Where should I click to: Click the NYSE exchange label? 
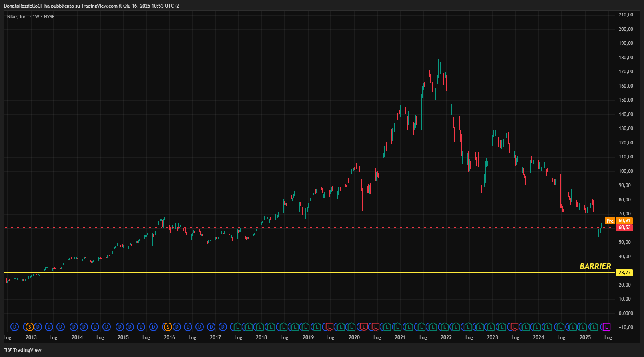(x=49, y=17)
